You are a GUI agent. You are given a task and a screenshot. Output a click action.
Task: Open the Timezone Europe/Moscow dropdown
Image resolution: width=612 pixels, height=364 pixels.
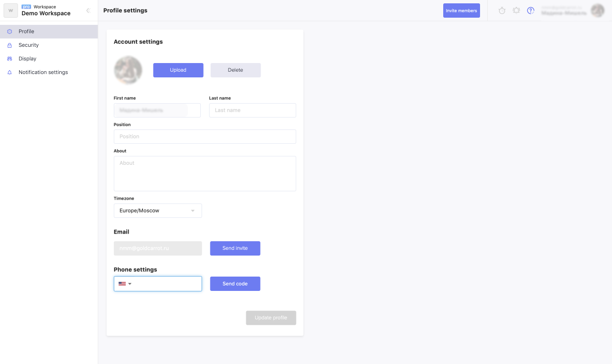click(158, 211)
